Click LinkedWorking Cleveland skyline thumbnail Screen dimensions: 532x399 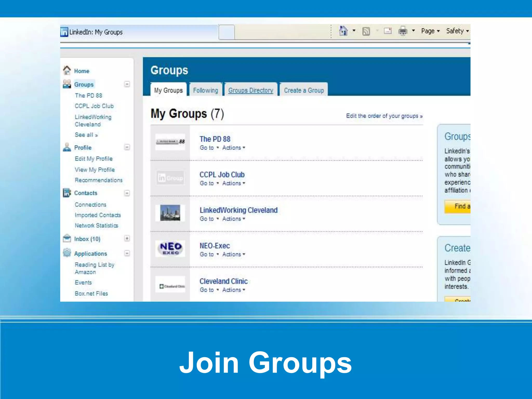(170, 213)
